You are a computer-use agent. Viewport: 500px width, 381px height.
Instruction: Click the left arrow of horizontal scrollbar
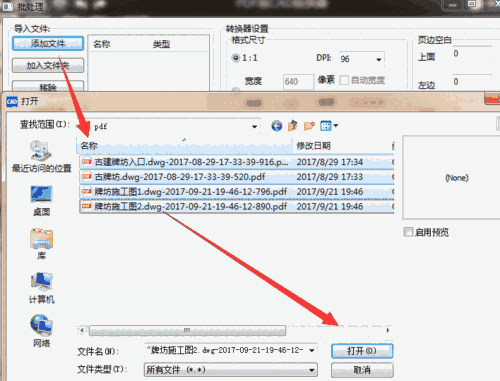(x=82, y=330)
